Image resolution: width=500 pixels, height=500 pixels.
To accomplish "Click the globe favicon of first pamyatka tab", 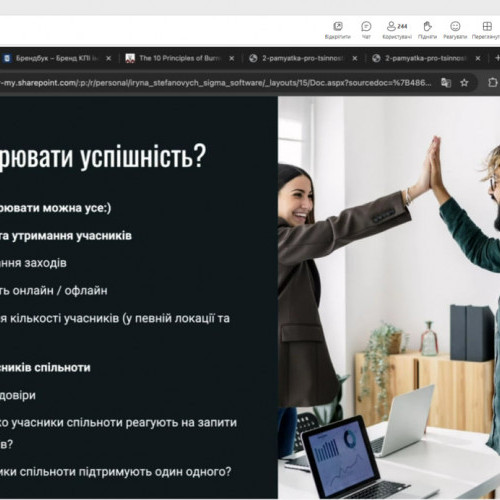I will 253,58.
